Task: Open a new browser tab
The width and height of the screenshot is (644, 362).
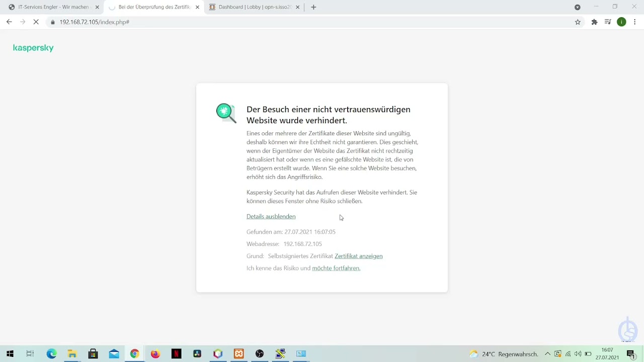Action: (x=313, y=7)
